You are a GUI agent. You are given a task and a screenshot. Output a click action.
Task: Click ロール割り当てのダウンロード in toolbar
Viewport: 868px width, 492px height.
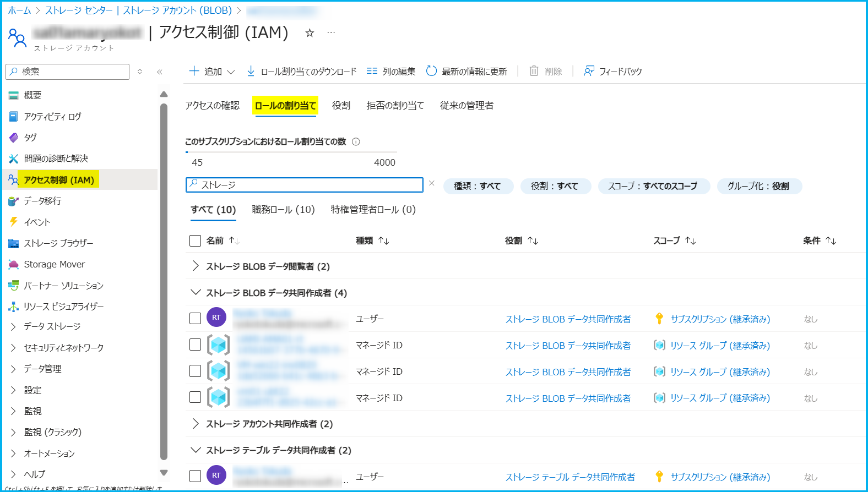point(302,72)
